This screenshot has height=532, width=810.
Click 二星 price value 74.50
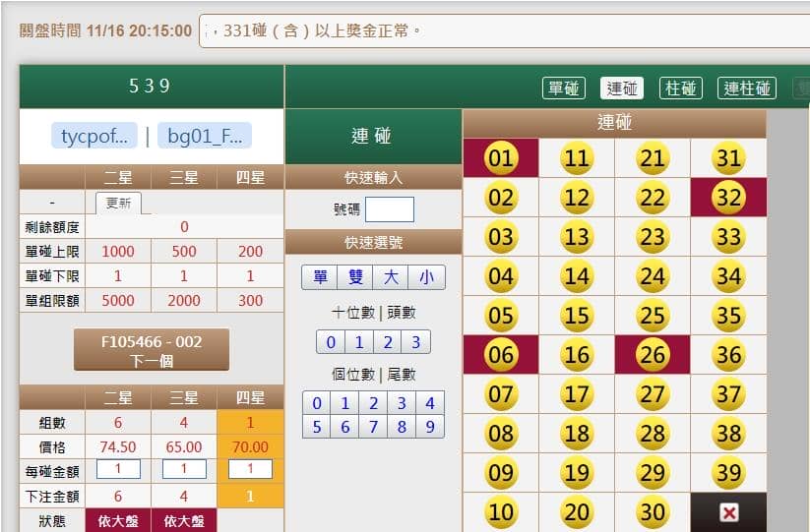pyautogui.click(x=118, y=446)
